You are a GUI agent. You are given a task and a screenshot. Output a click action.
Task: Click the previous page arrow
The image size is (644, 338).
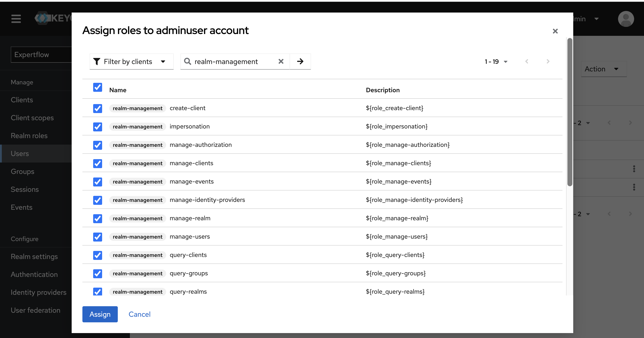click(x=527, y=61)
